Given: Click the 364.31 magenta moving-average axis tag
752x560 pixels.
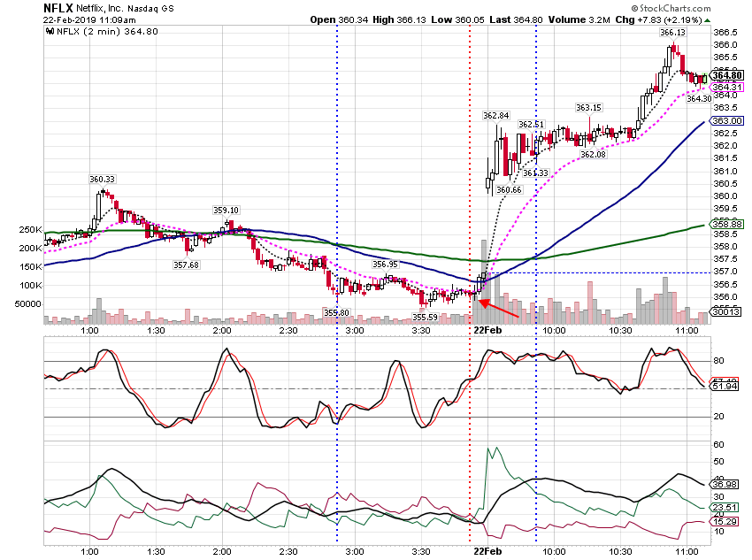Looking at the screenshot, I should [x=727, y=88].
